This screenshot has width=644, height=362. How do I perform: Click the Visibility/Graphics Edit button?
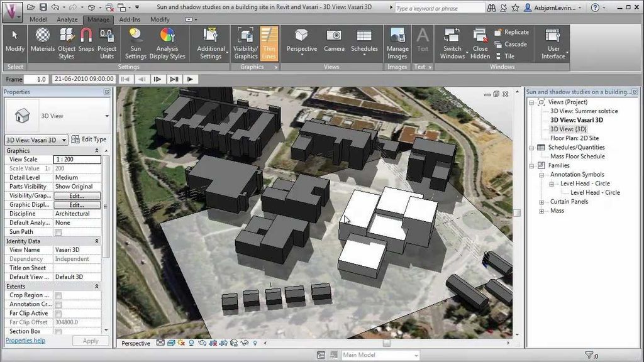tap(77, 196)
